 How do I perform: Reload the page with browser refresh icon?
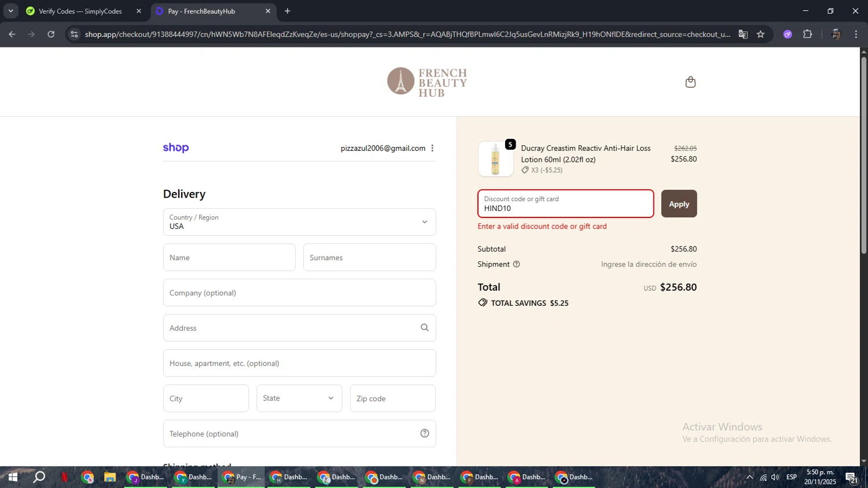[51, 34]
